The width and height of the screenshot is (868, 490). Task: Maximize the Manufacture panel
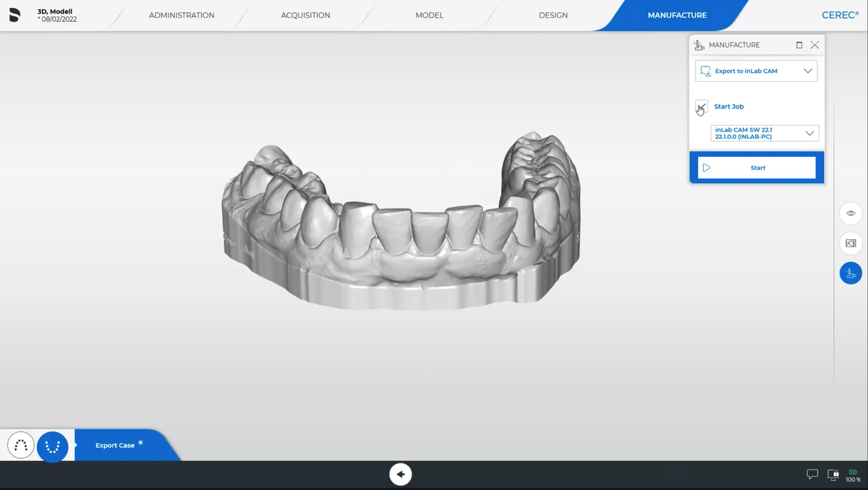(799, 45)
